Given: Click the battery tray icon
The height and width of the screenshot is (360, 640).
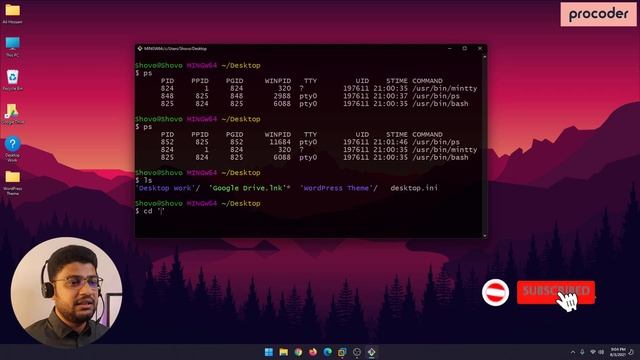Looking at the screenshot, I should pos(601,352).
